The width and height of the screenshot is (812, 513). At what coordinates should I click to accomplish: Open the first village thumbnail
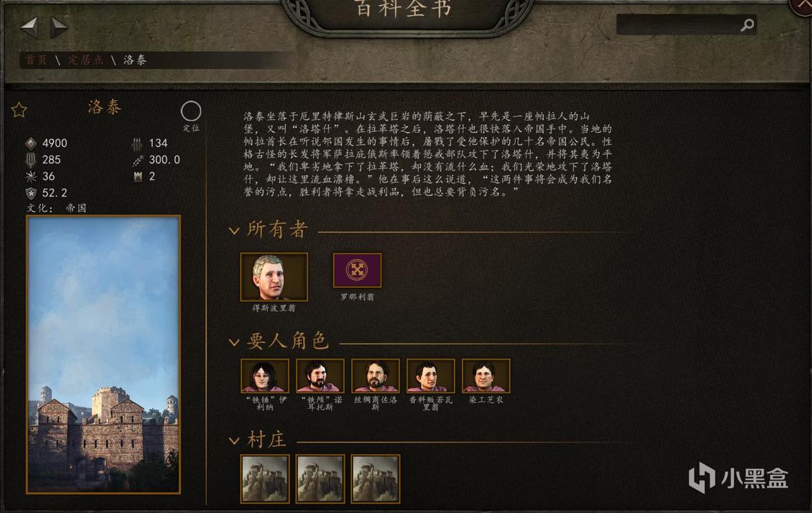(265, 479)
